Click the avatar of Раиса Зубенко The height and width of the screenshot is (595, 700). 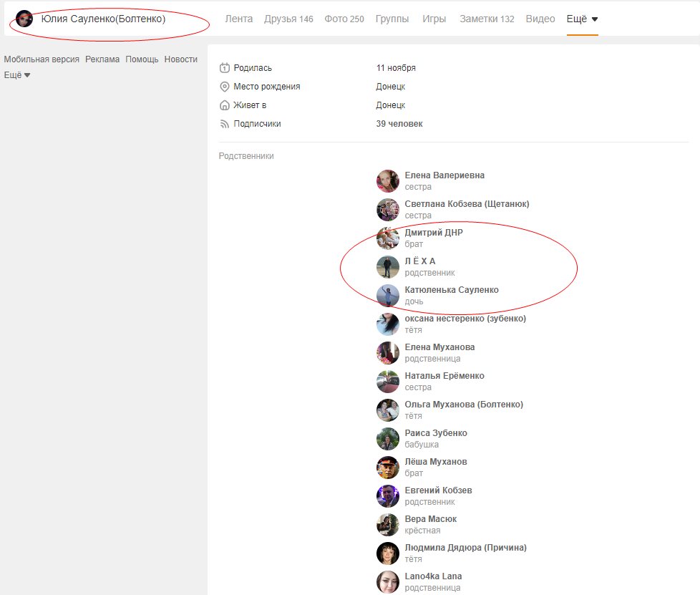tap(387, 439)
